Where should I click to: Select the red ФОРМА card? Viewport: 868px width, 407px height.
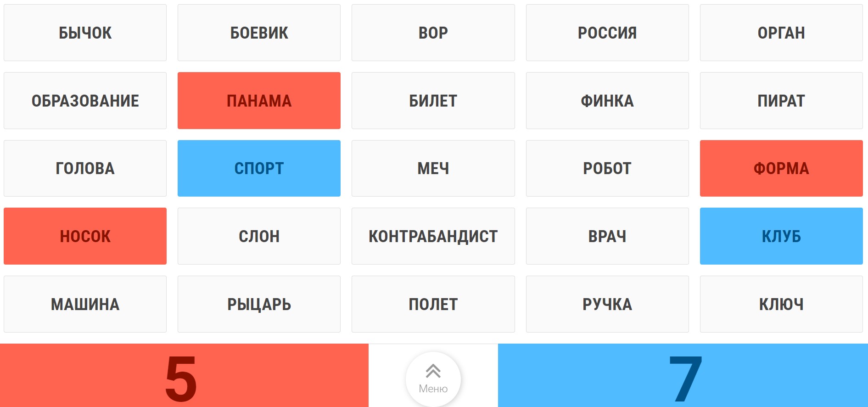(781, 168)
